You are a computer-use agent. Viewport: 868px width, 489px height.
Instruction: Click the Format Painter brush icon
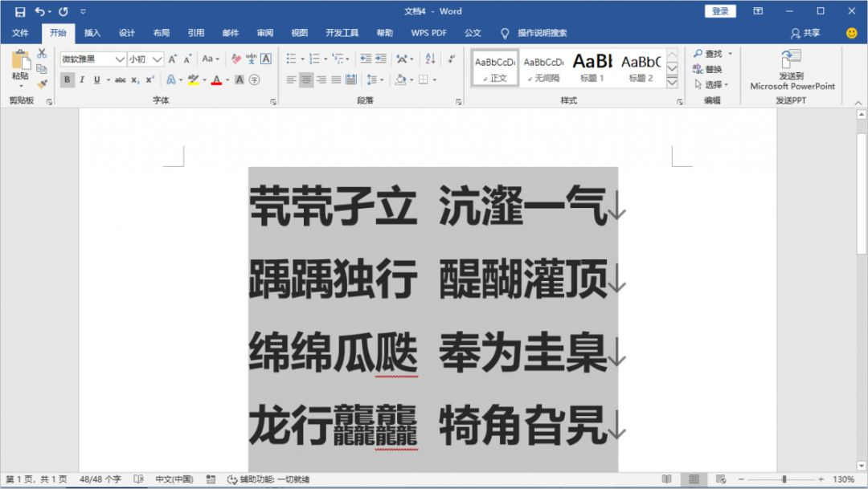(x=42, y=84)
